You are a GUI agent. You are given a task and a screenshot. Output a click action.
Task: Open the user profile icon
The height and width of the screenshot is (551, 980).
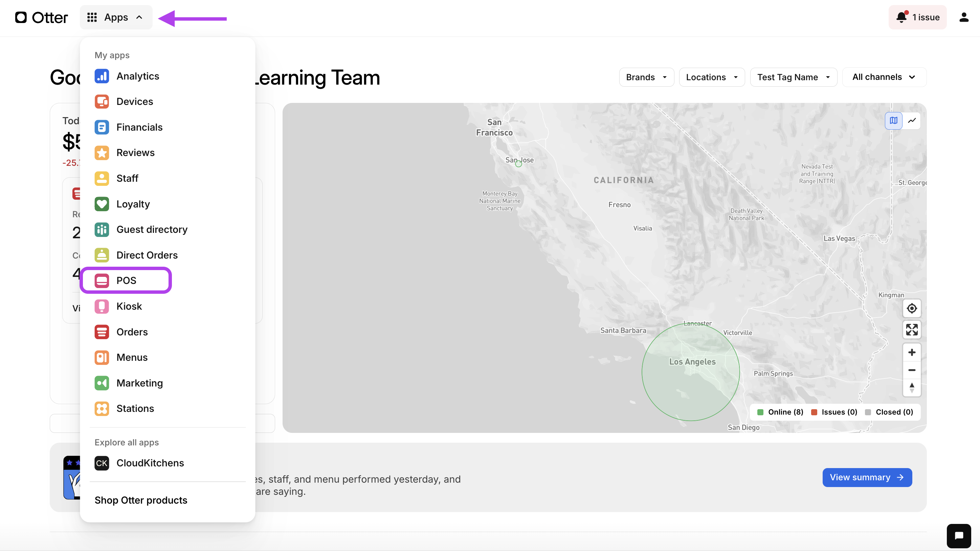[x=964, y=17]
